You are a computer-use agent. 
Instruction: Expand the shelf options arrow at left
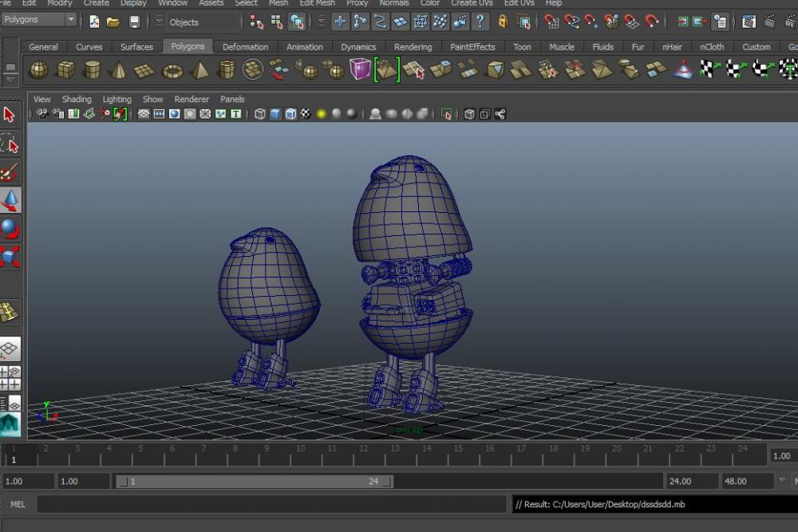coord(10,80)
